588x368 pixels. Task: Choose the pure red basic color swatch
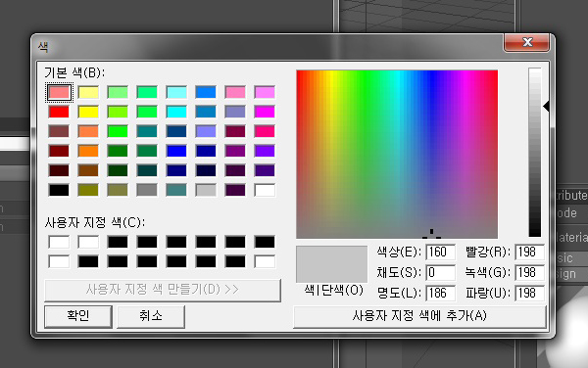pyautogui.click(x=59, y=112)
